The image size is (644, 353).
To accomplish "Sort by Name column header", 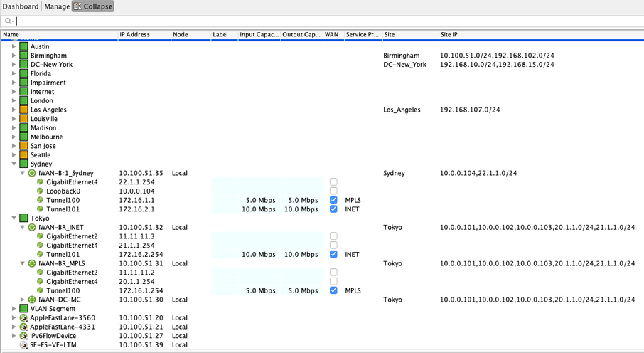I will (x=60, y=35).
